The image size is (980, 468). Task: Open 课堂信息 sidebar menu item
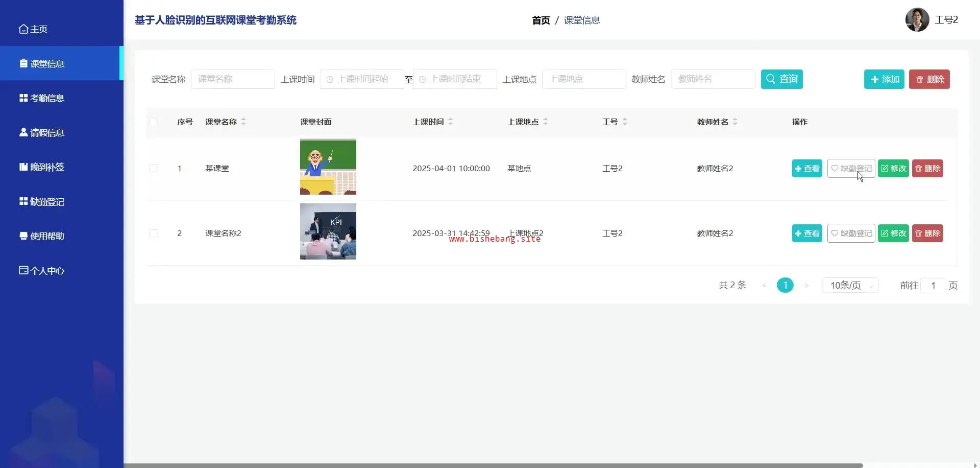(61, 63)
